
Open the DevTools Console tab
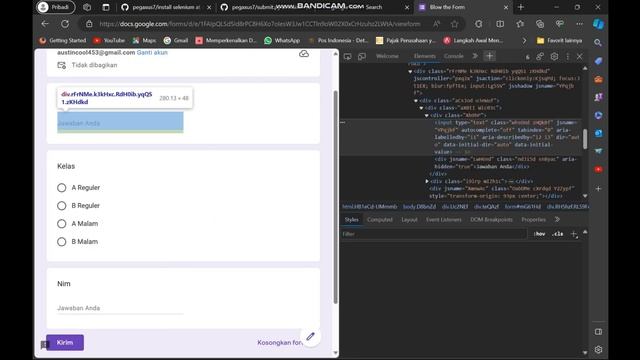(453, 56)
